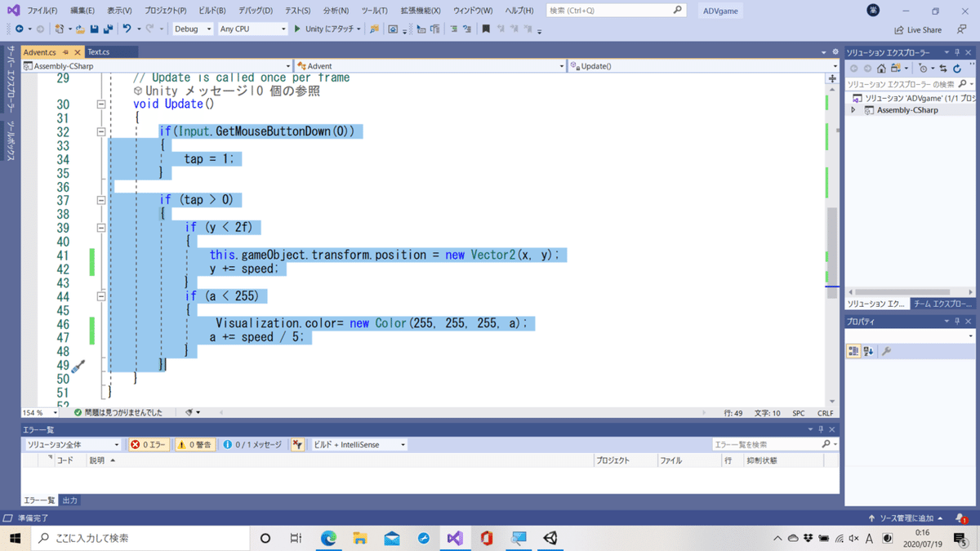Click the pending changes filter clock icon
Viewport: 980px width, 551px height.
[923, 69]
